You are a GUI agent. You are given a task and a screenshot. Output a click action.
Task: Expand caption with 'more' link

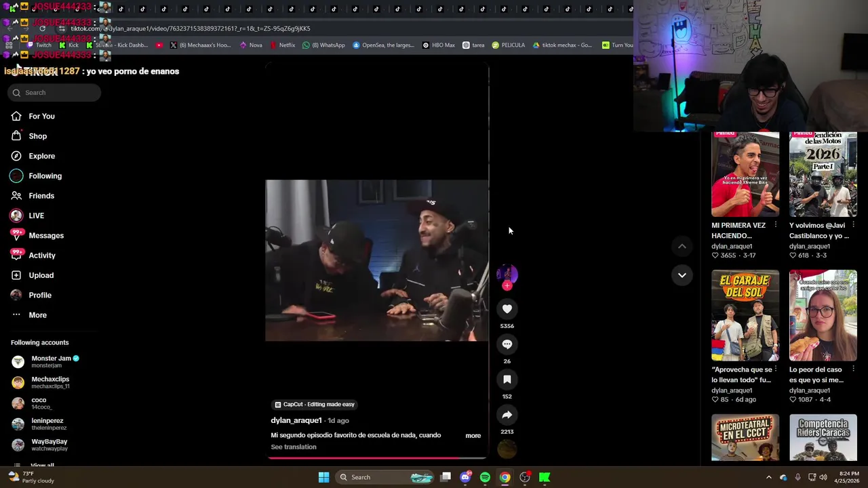(473, 436)
